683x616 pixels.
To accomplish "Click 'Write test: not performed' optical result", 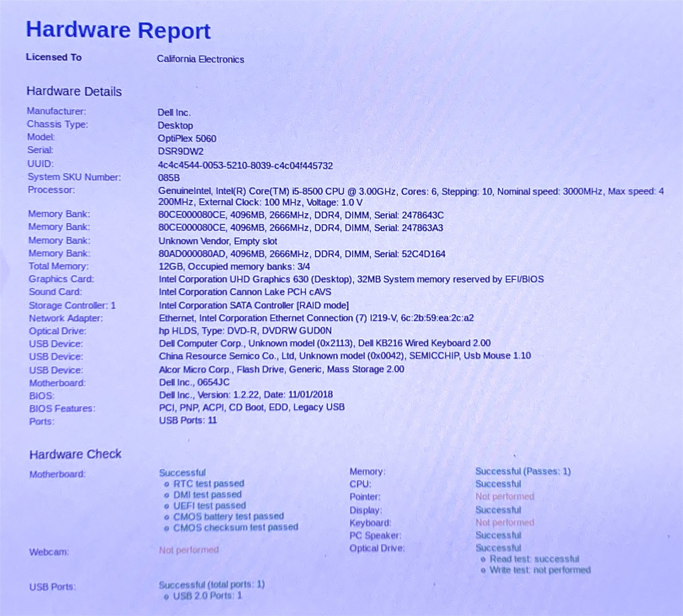I will [540, 570].
